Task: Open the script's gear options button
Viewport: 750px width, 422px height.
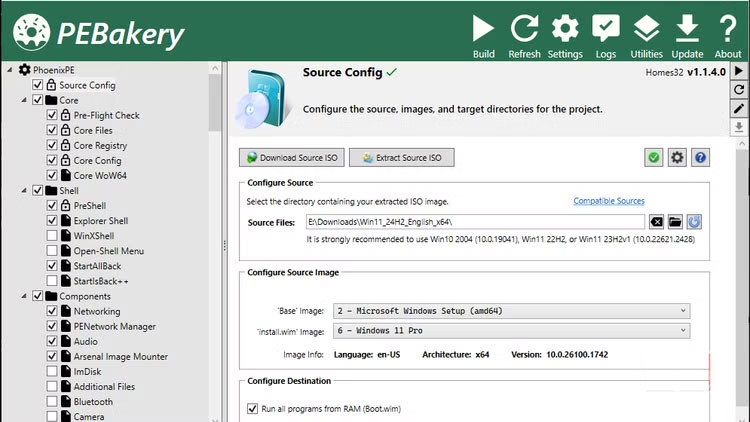Action: click(x=677, y=157)
